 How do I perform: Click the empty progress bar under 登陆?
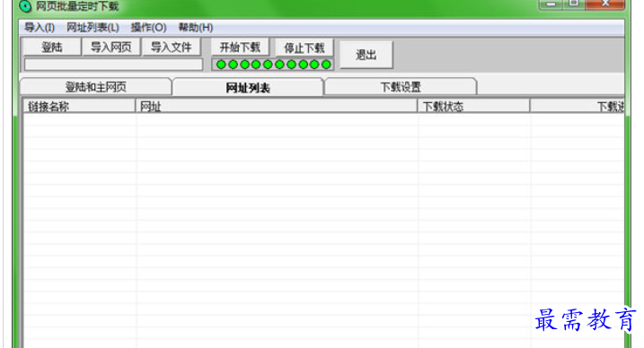[113, 65]
